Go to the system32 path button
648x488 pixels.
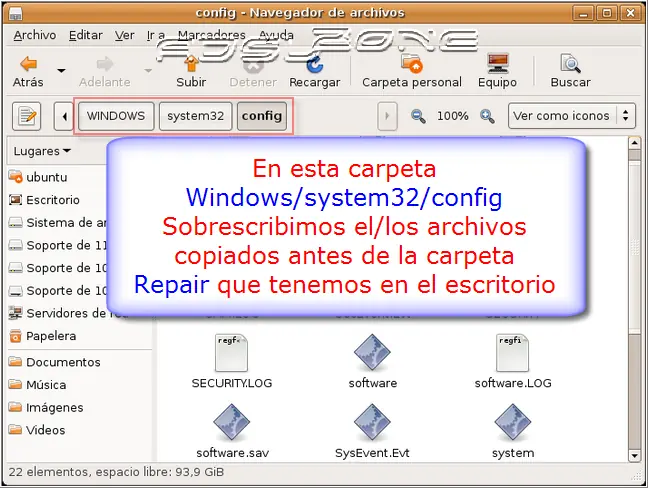coord(195,116)
